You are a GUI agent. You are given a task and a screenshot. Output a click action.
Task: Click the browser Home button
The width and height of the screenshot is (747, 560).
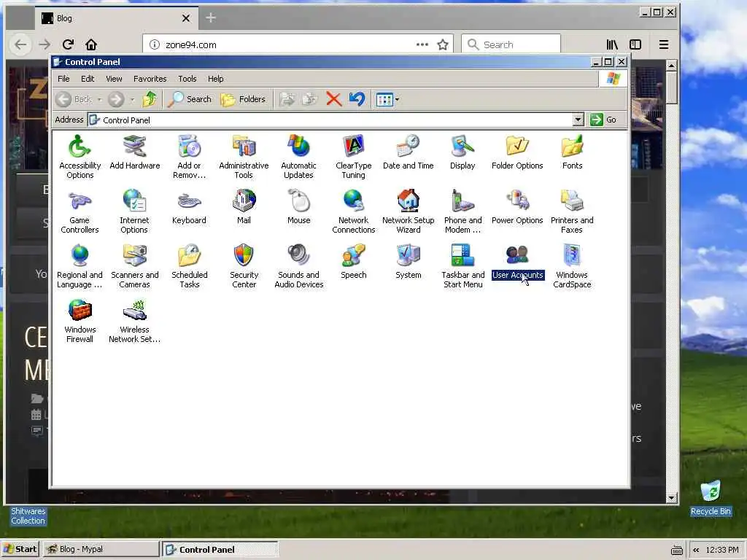click(91, 44)
